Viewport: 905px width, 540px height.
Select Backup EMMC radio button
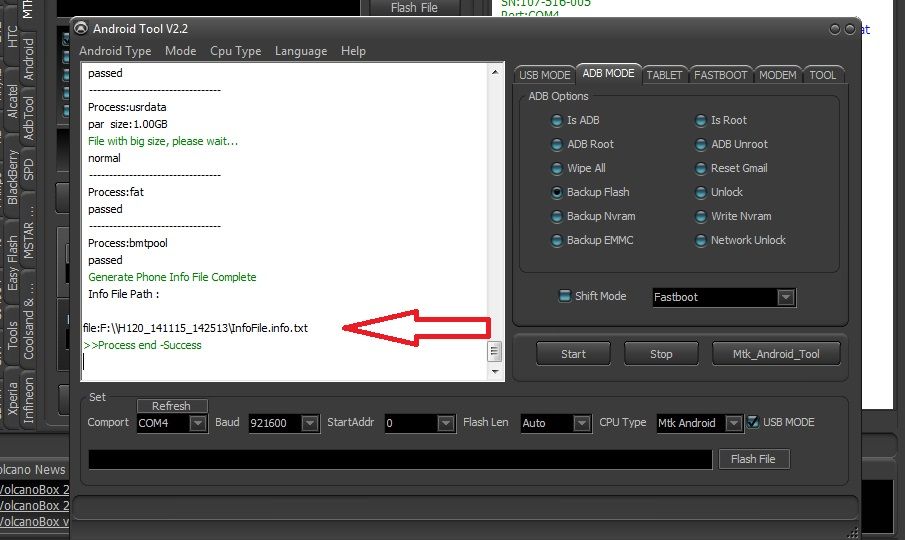[556, 241]
